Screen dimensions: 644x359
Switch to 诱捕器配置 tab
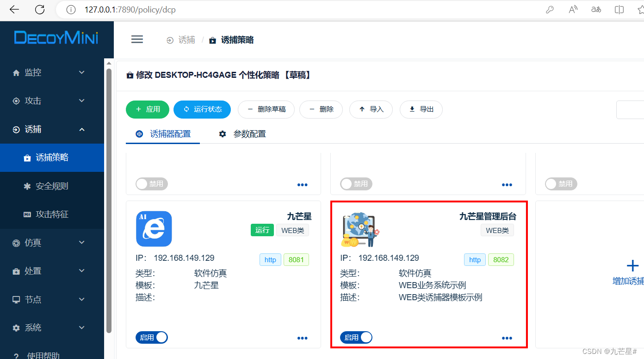click(x=163, y=134)
